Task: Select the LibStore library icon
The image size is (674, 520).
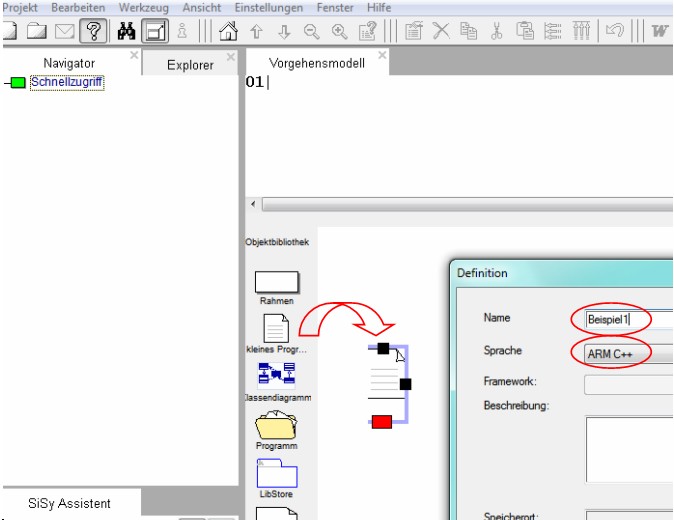Action: (277, 472)
